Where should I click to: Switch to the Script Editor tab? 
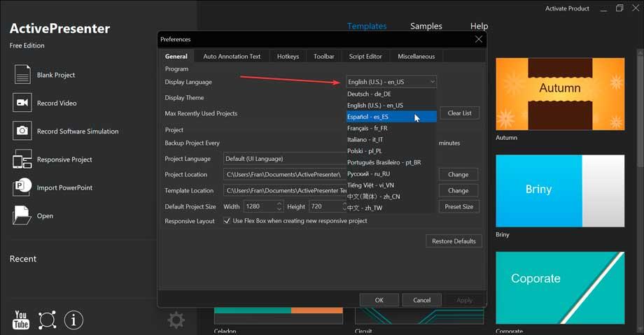click(365, 56)
